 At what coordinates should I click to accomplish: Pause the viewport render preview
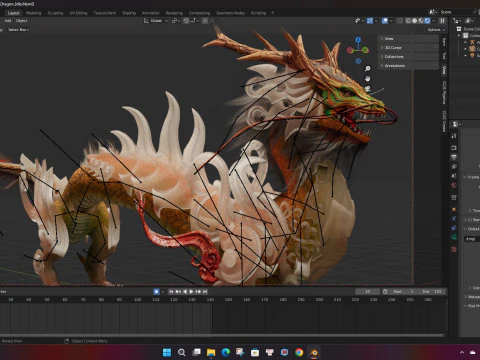(442, 21)
